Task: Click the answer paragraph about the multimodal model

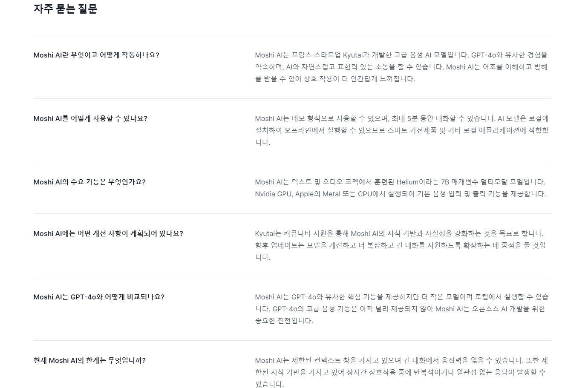Action: tap(400, 188)
